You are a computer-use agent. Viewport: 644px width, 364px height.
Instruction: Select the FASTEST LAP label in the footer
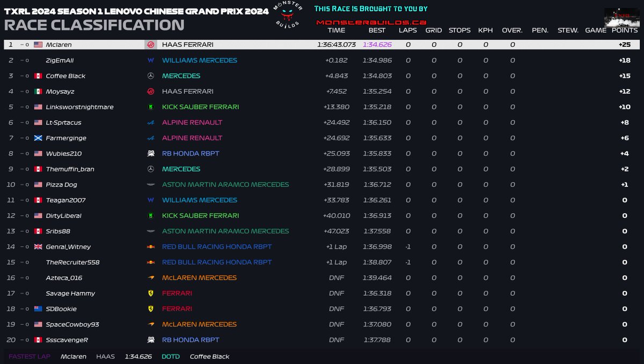[x=30, y=356]
